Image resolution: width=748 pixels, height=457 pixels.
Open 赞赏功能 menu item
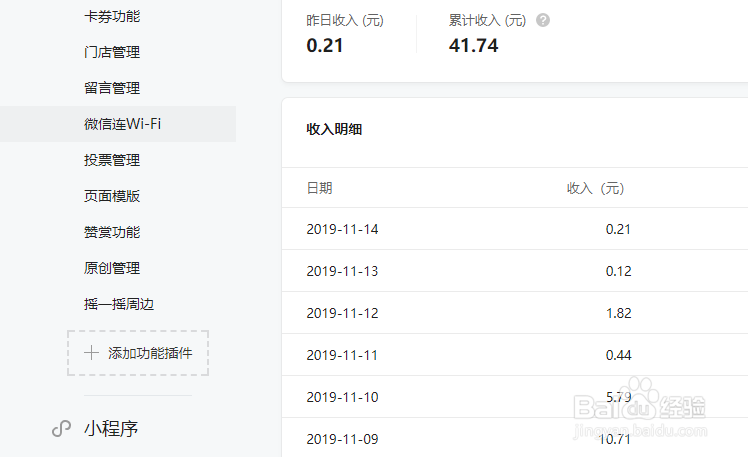(x=112, y=232)
